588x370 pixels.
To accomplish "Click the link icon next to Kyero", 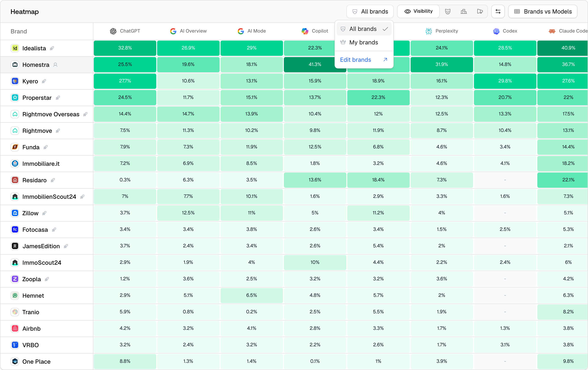I will 44,81.
